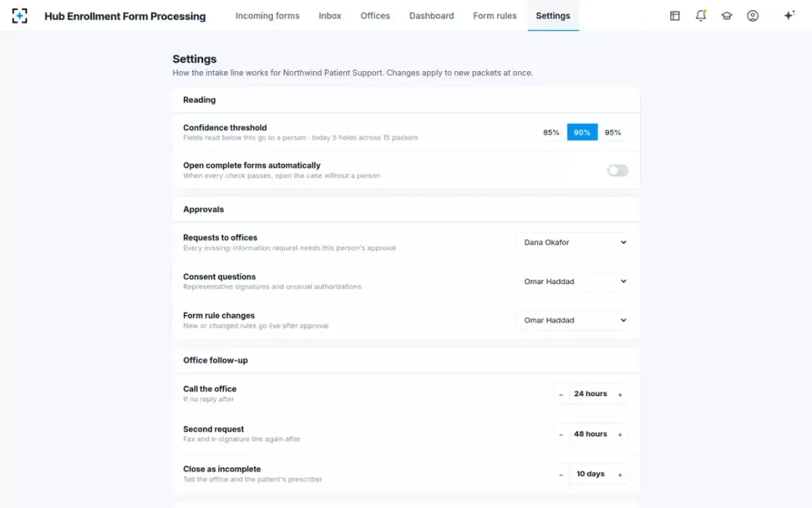Click the Consent questions label

tap(220, 276)
